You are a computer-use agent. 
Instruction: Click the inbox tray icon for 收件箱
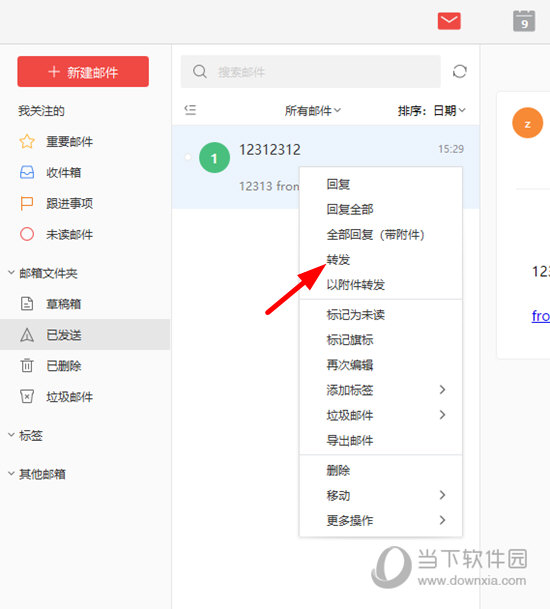27,172
